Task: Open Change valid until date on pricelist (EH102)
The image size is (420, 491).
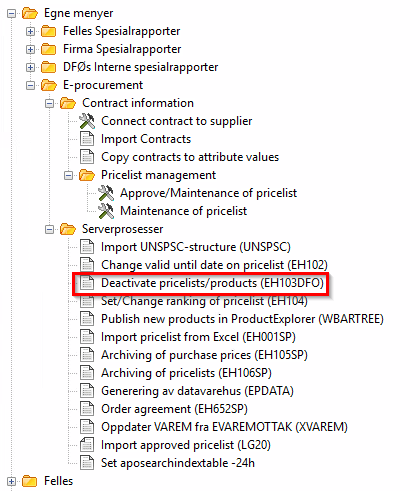Action: [x=214, y=265]
